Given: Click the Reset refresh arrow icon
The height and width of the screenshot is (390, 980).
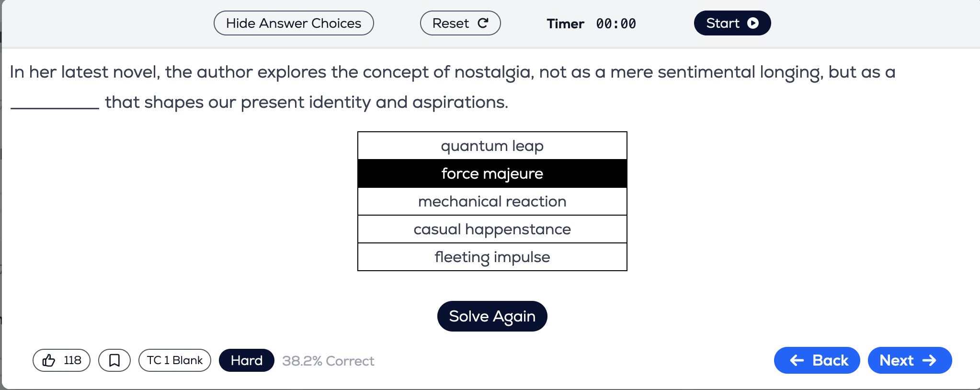Looking at the screenshot, I should coord(483,23).
